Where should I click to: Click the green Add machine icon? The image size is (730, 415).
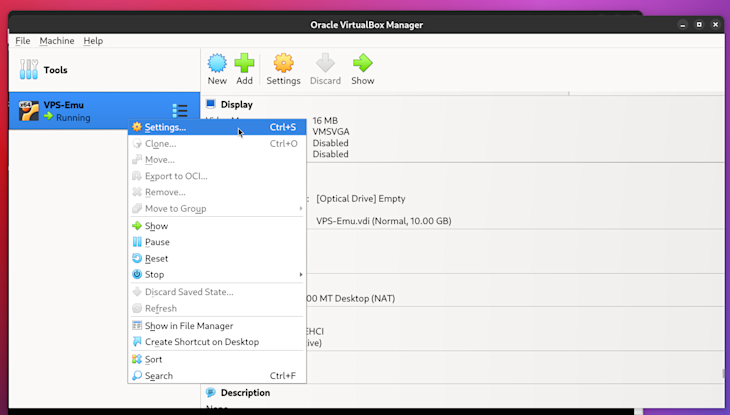pos(244,65)
